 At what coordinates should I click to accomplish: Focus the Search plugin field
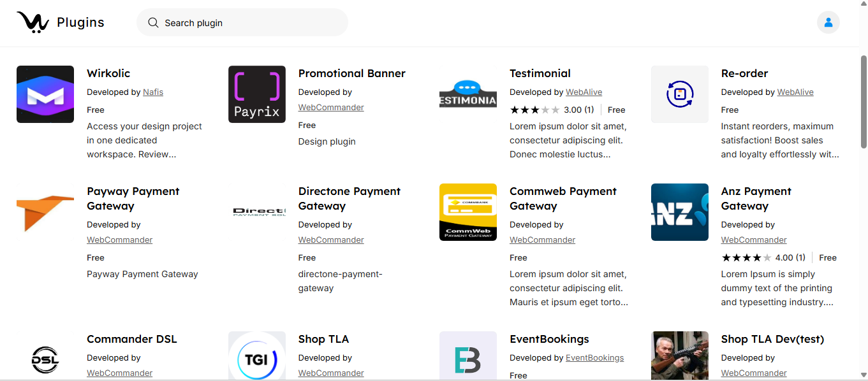pos(249,23)
